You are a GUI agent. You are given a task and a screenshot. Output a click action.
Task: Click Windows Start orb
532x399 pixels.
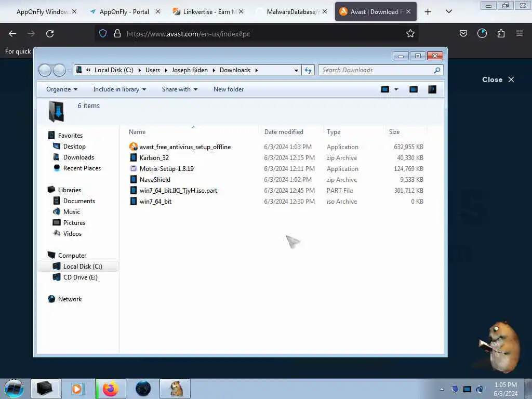(14, 389)
